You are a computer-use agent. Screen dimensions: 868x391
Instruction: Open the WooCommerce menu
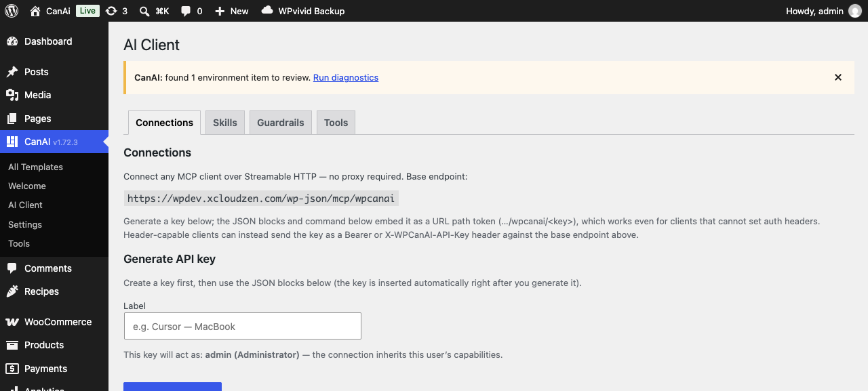tap(54, 322)
